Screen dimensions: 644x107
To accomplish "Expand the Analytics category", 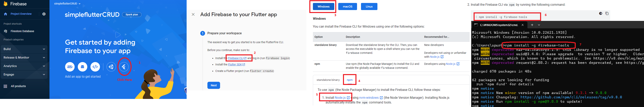I will 24,66.
